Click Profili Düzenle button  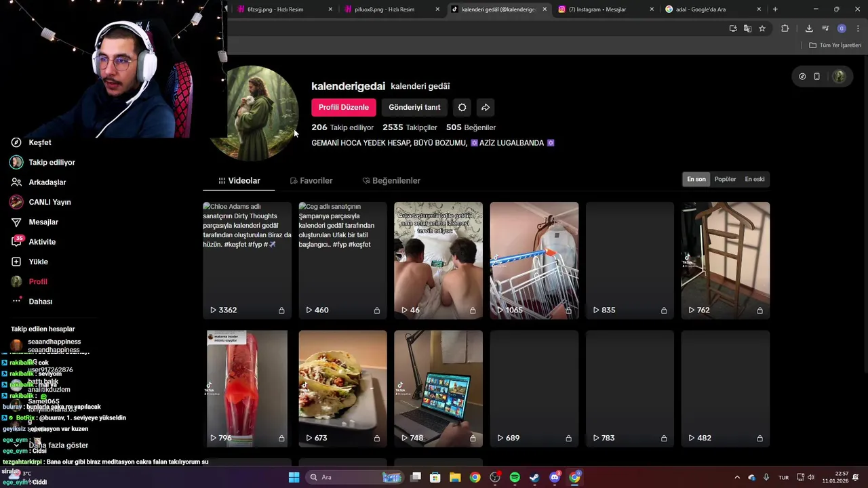[x=344, y=107]
